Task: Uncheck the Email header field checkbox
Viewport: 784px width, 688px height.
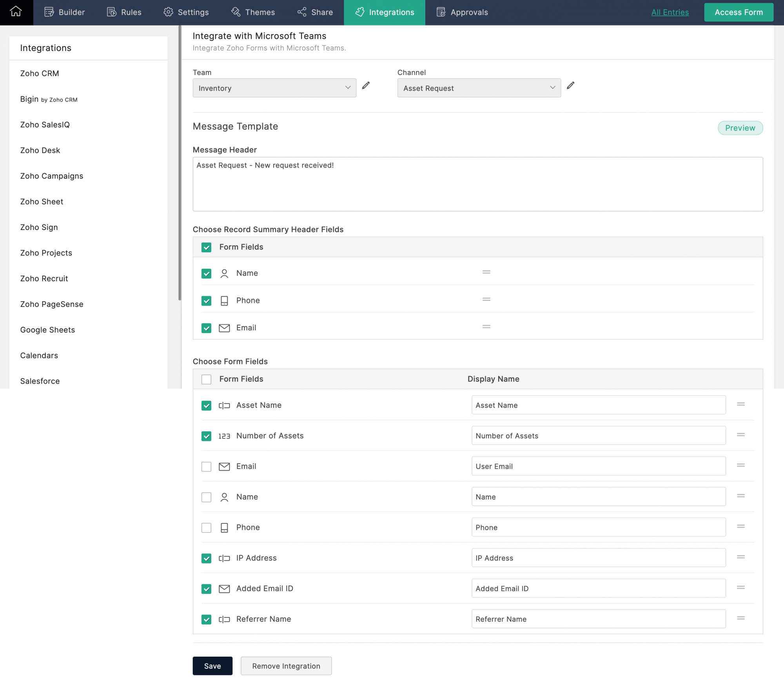Action: coord(206,328)
